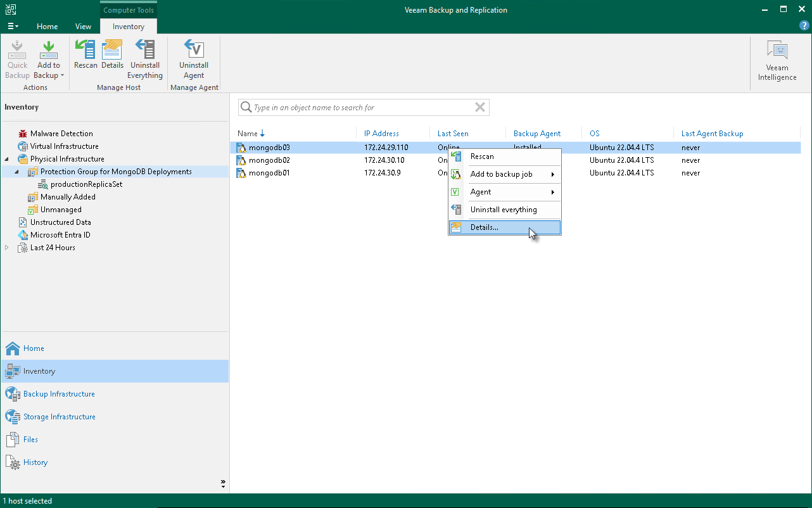Screen dimensions: 812x508
Task: Collapse the Physical Infrastructure tree node
Action: click(x=7, y=159)
